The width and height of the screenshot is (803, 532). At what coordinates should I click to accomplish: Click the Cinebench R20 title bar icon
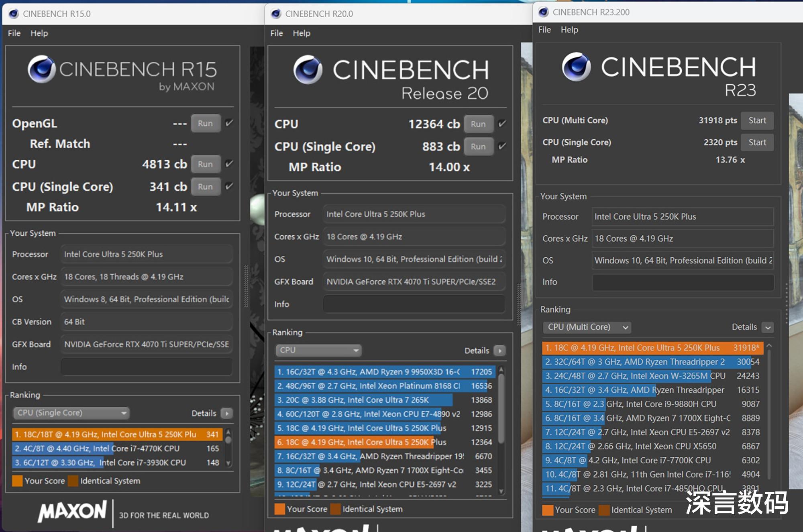[x=276, y=14]
